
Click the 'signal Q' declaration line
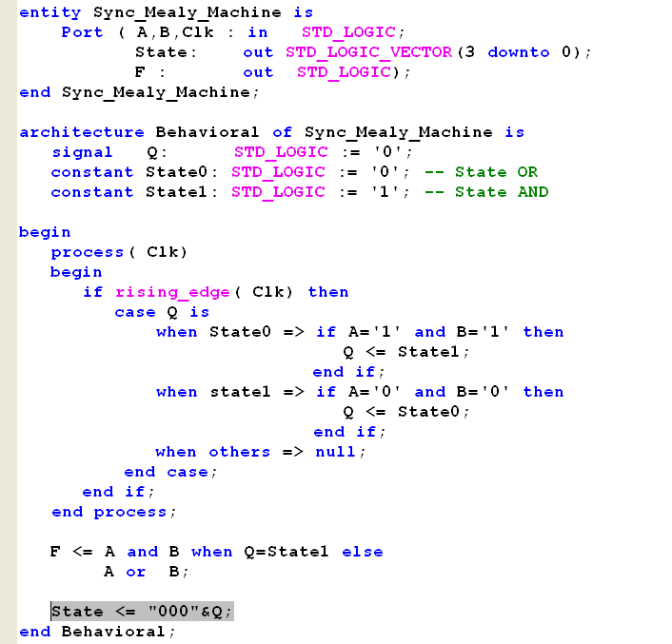click(x=232, y=152)
